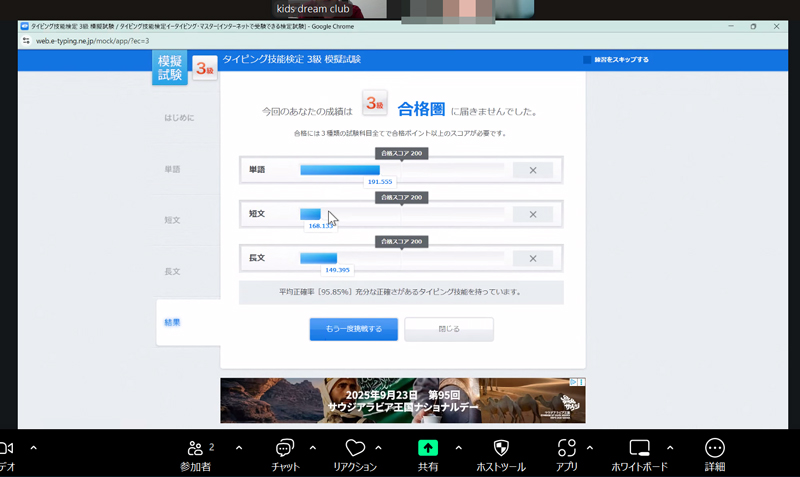Click the X mark in the 単語 row
Image resolution: width=800 pixels, height=477 pixels.
[533, 170]
